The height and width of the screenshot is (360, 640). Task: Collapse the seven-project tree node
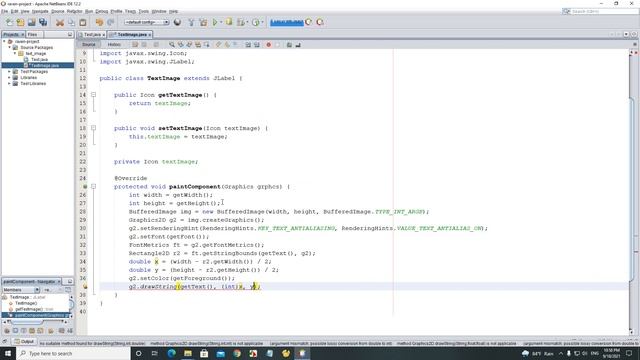4,41
